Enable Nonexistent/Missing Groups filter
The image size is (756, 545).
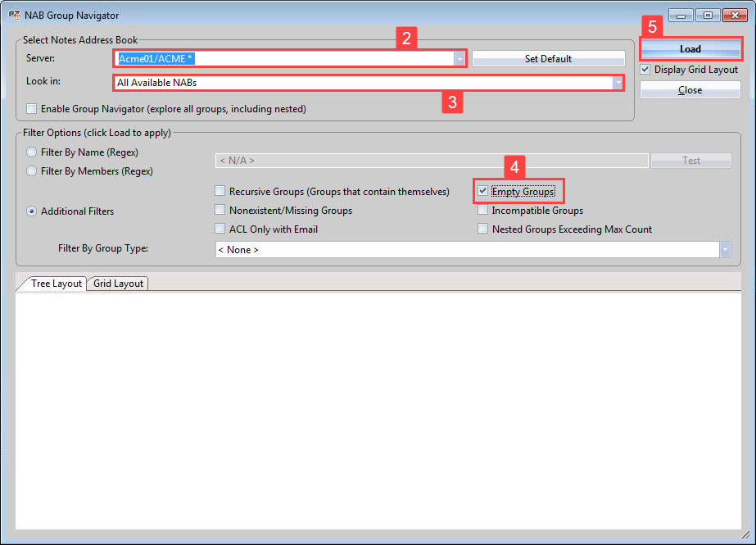(220, 210)
